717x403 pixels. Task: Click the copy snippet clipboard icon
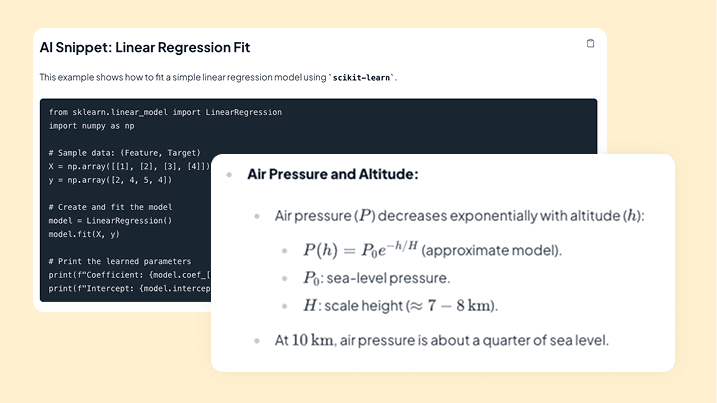(590, 44)
